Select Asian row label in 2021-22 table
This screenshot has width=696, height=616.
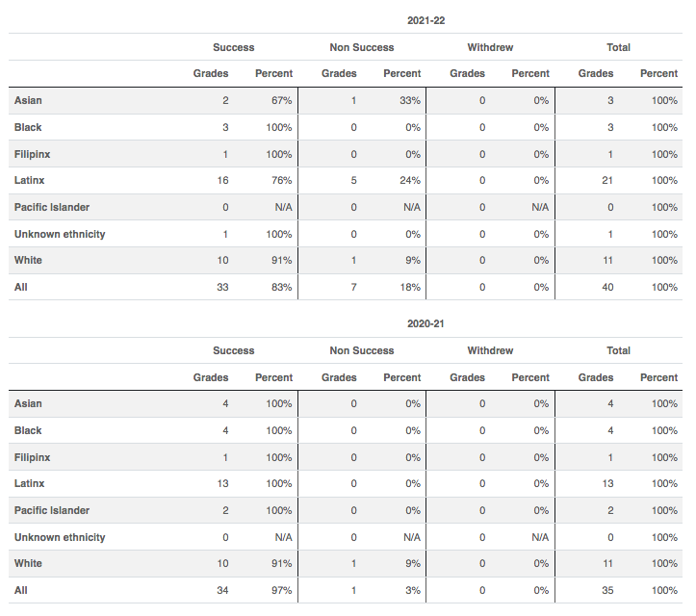pyautogui.click(x=29, y=100)
